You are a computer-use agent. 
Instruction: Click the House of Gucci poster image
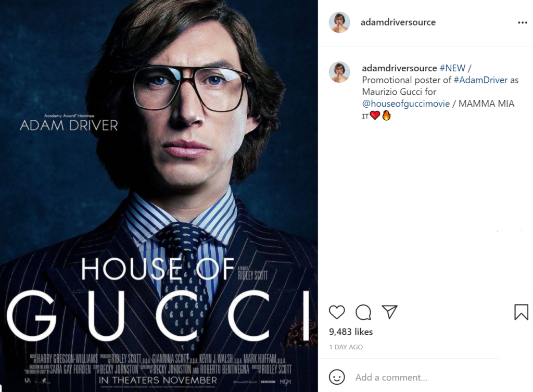coord(159,196)
